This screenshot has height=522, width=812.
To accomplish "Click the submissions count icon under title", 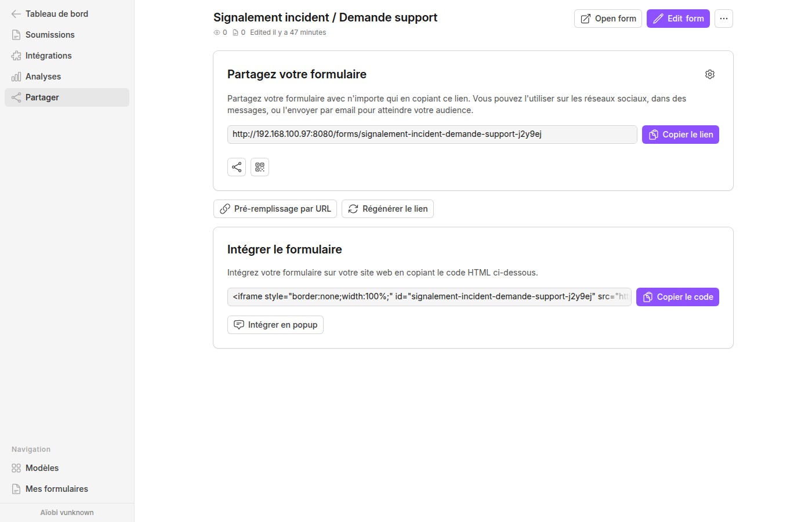I will [x=235, y=32].
